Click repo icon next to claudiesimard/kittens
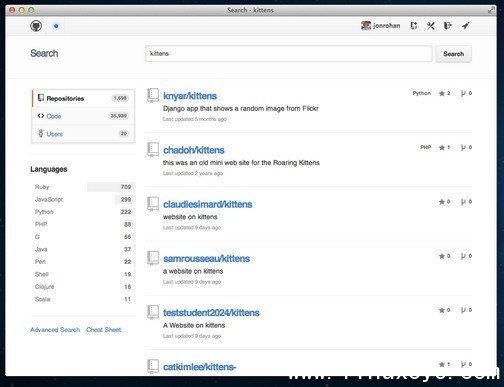 (x=153, y=204)
